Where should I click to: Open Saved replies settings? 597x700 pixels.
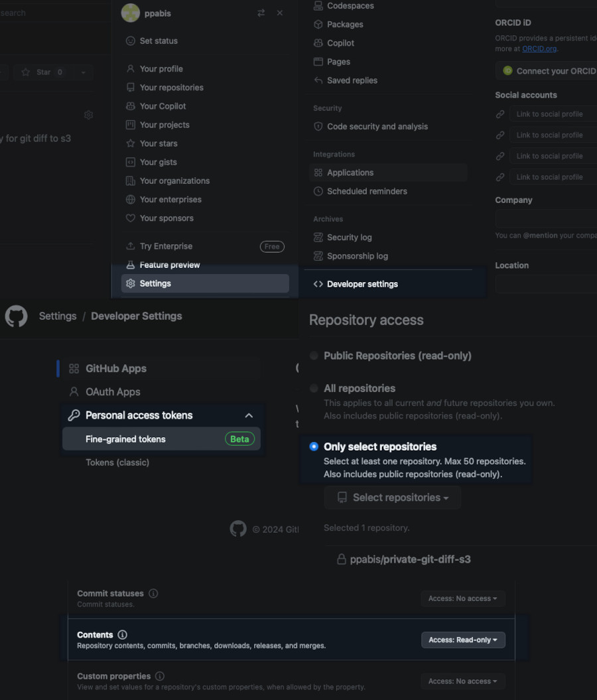coord(352,80)
